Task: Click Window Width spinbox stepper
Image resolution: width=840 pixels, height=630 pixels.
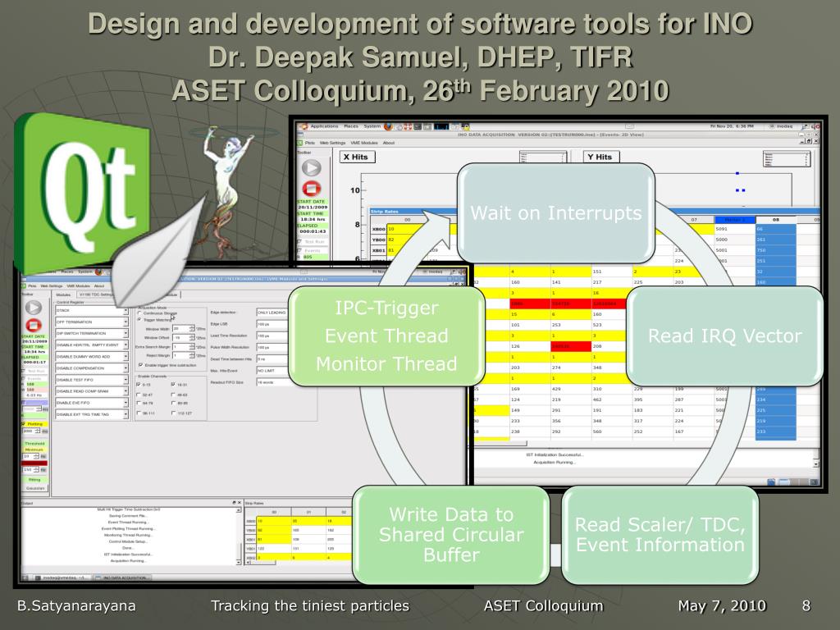Action: (192, 328)
